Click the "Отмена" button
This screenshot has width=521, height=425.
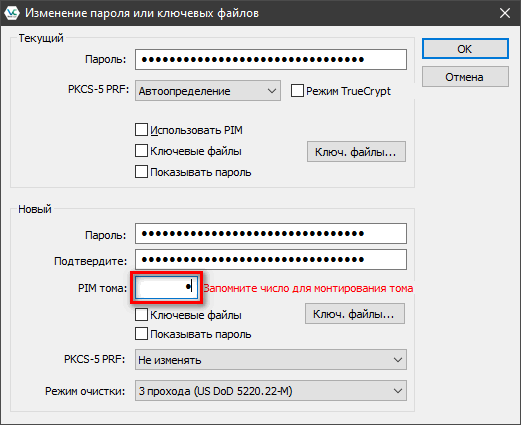tap(465, 77)
